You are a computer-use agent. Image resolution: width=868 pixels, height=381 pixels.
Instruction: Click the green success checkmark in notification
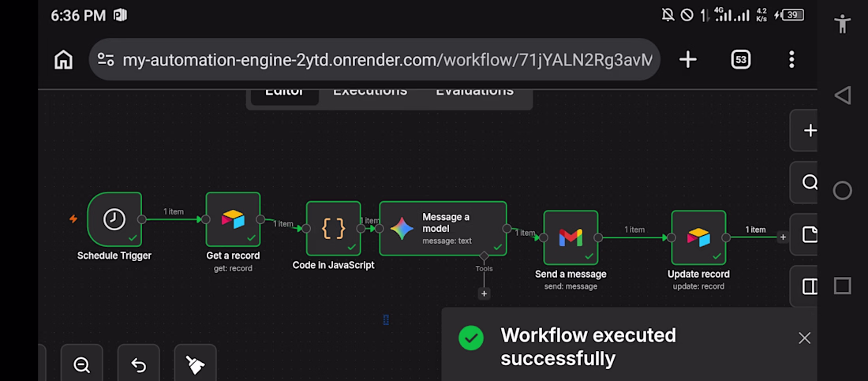click(x=471, y=338)
